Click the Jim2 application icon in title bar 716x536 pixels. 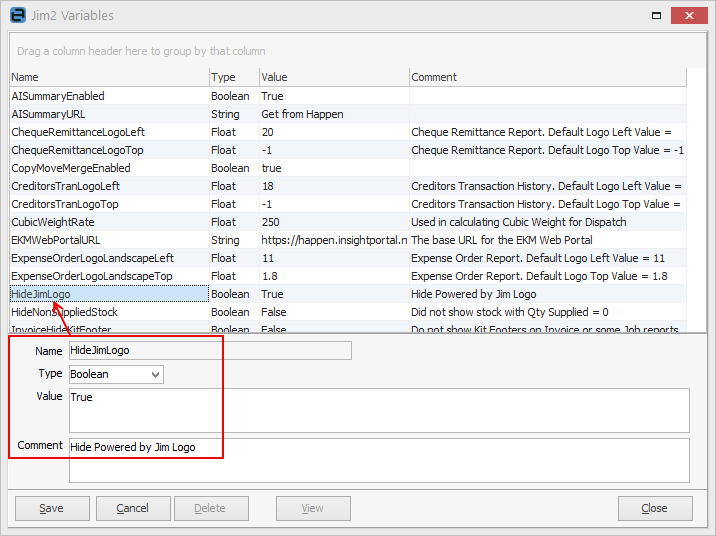pyautogui.click(x=18, y=15)
